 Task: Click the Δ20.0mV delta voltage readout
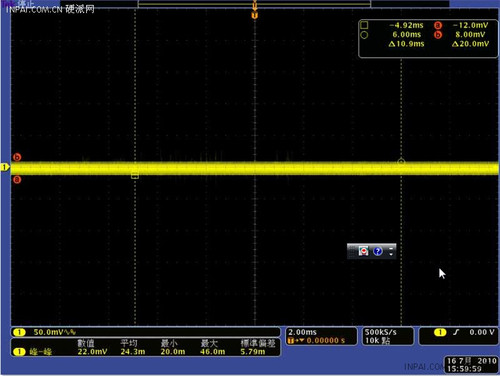(x=470, y=44)
